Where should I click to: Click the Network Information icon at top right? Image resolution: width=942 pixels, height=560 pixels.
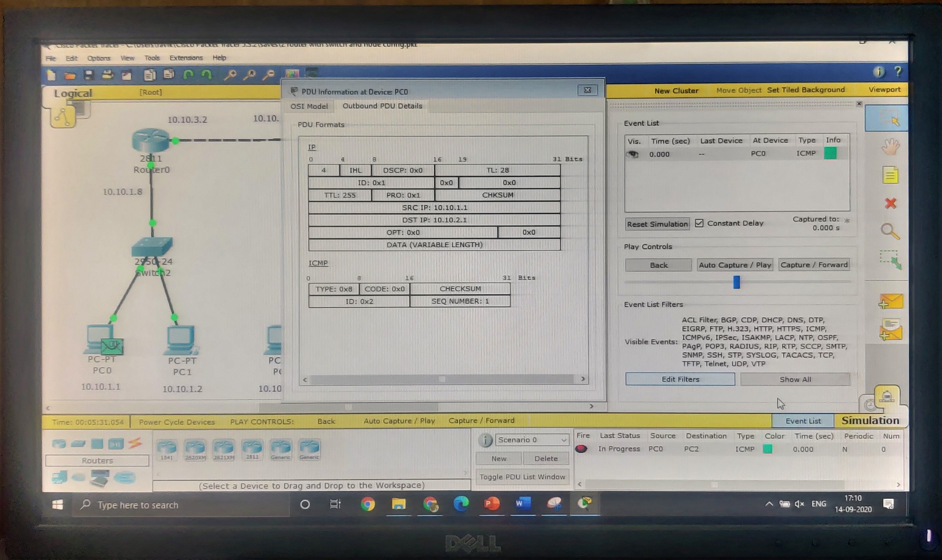point(878,72)
